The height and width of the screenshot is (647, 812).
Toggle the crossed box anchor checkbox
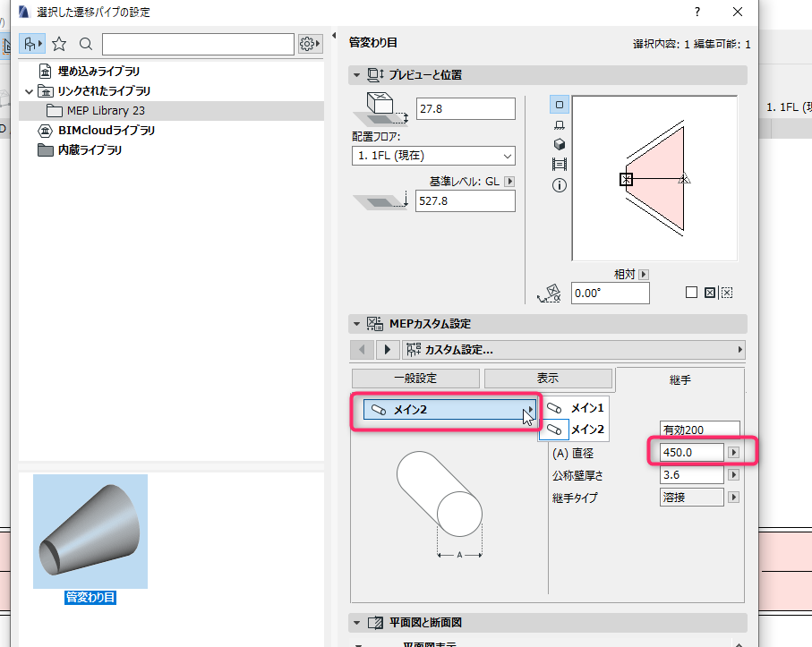710,293
